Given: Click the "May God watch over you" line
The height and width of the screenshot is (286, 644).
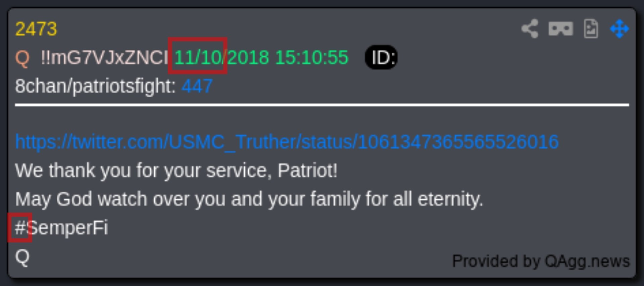Looking at the screenshot, I should (249, 199).
